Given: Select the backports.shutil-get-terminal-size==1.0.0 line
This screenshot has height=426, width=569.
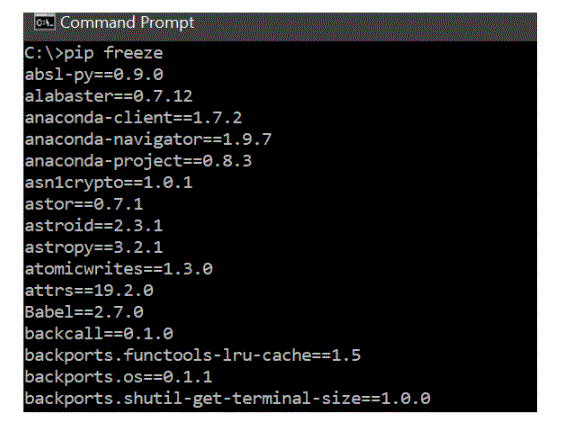Looking at the screenshot, I should click(227, 398).
